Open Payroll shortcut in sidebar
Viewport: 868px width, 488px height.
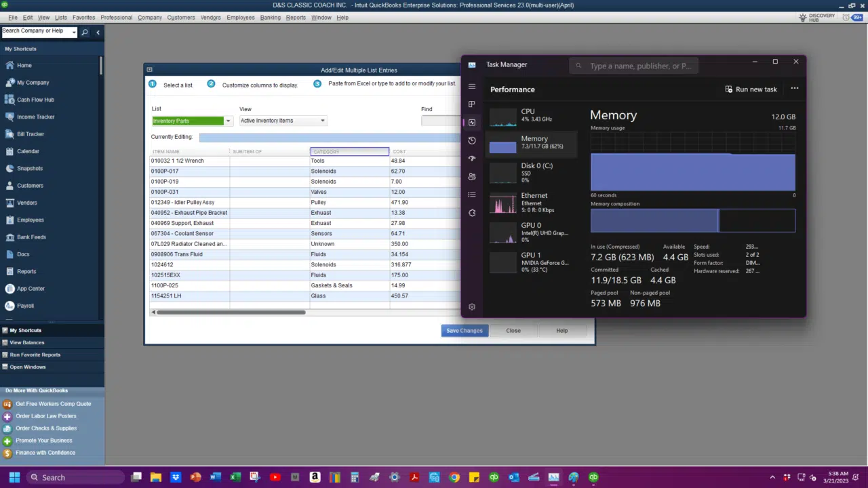click(x=25, y=306)
